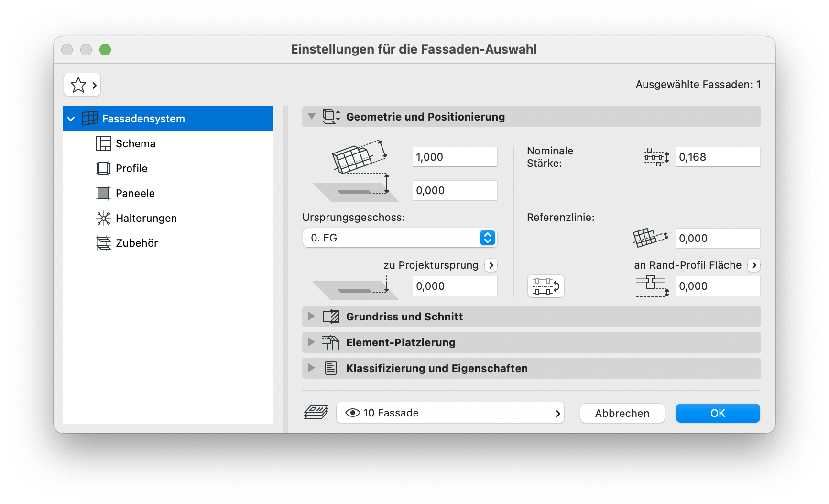Edit the Referenzlinie offset field
Viewport: 829px width, 504px height.
[x=718, y=238]
